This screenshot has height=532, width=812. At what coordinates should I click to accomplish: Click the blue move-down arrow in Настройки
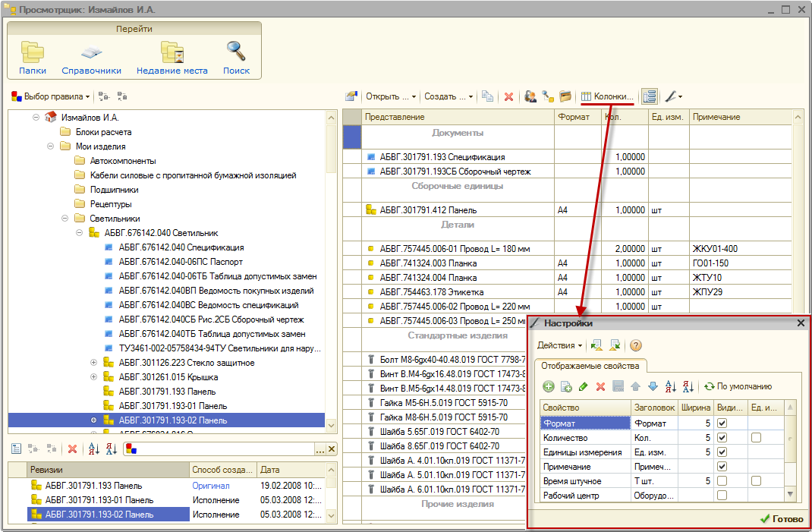(x=653, y=386)
